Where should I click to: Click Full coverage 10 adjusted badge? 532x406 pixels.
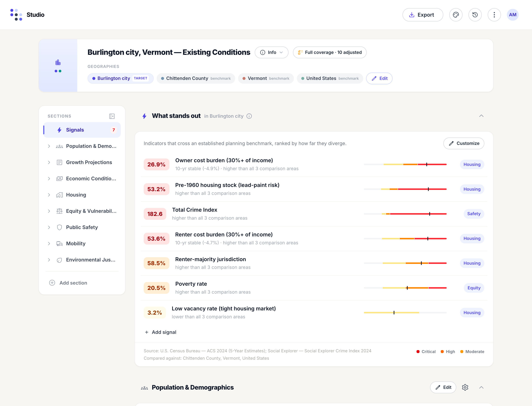(x=330, y=52)
